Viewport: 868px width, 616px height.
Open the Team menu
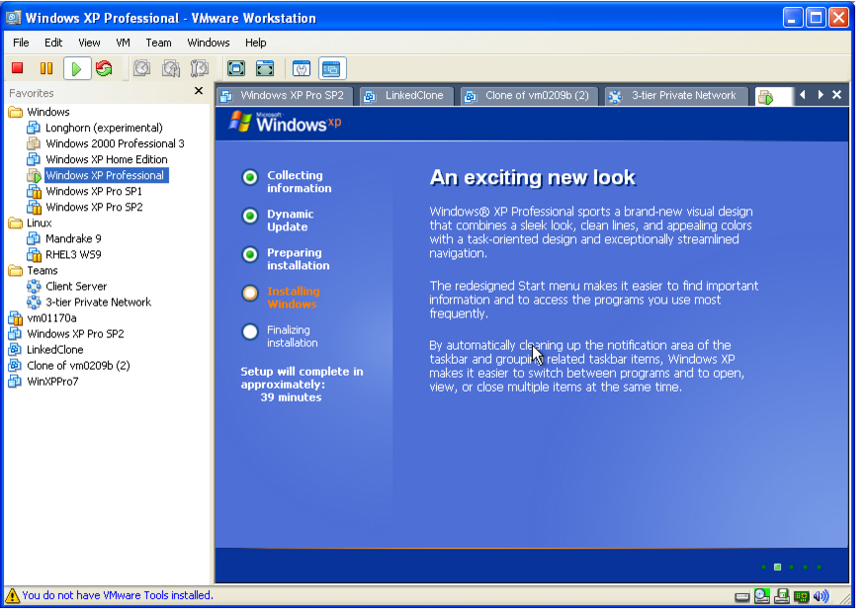(158, 43)
